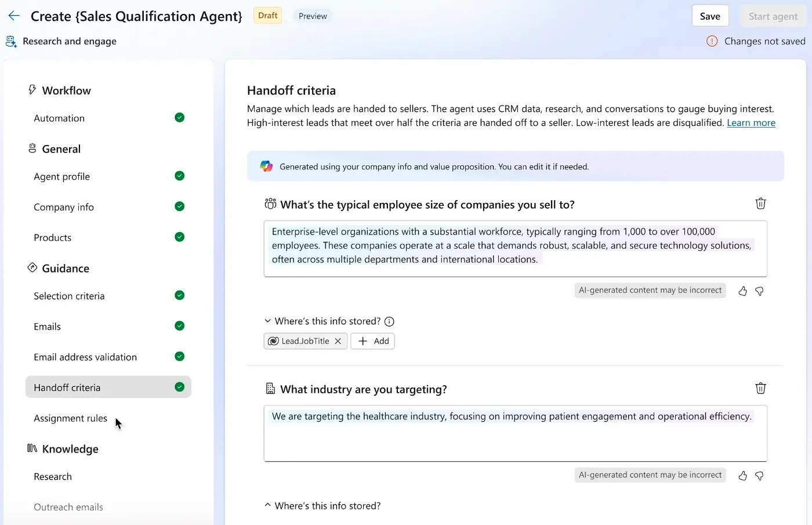Click the green checkmark beside Automation
This screenshot has width=812, height=525.
click(x=180, y=118)
